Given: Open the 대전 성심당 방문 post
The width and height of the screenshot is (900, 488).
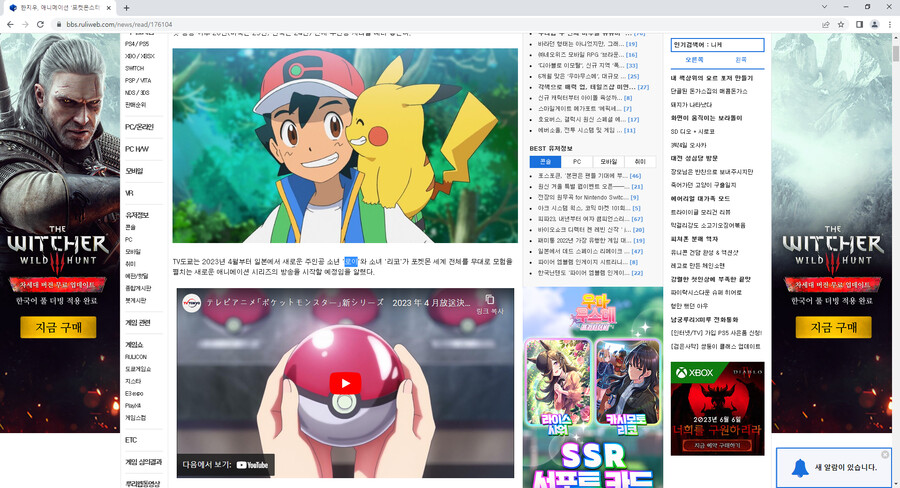Looking at the screenshot, I should click(x=695, y=158).
